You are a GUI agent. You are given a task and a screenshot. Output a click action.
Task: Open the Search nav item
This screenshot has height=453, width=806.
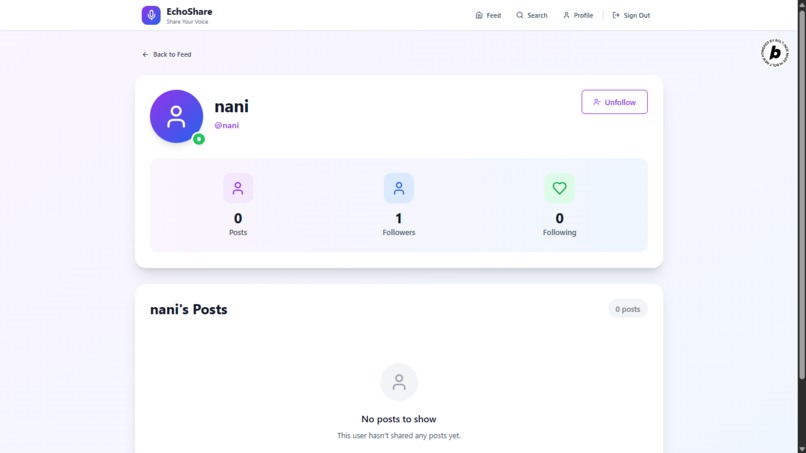pos(532,15)
